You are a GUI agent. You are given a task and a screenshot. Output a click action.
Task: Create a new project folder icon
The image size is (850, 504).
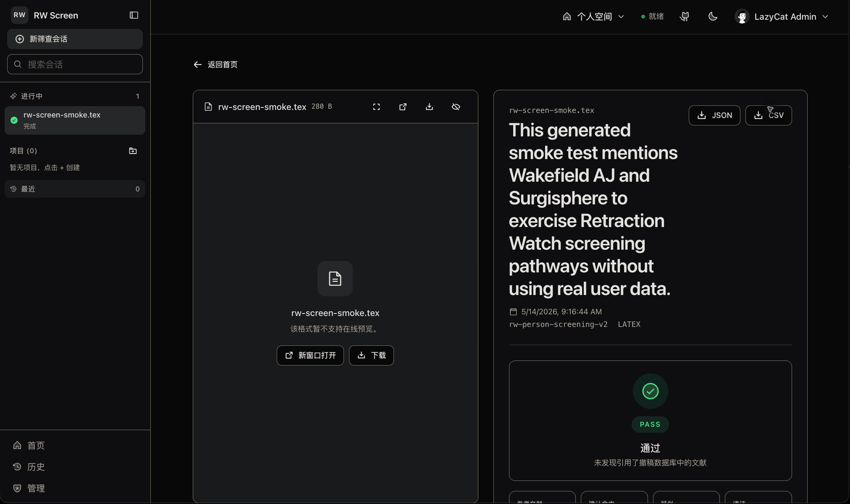point(133,151)
